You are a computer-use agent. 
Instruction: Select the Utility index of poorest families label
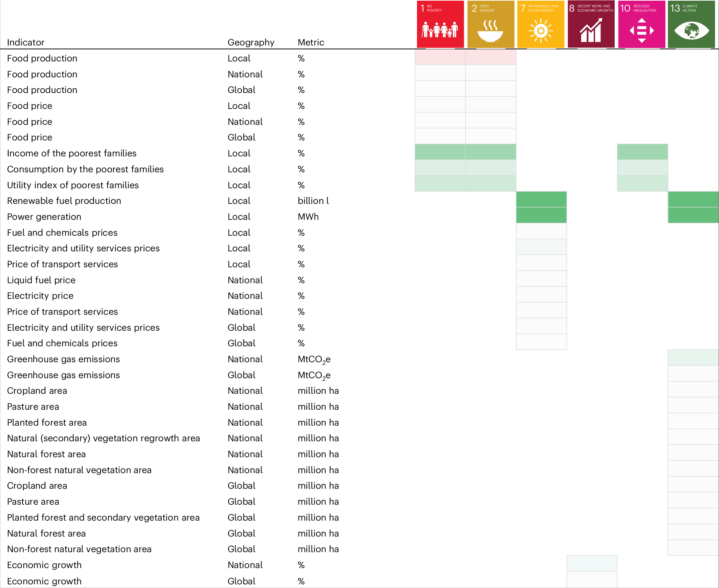pyautogui.click(x=73, y=185)
